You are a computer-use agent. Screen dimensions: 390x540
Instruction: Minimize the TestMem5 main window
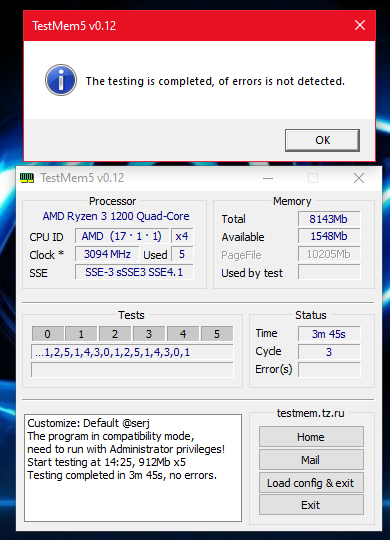point(268,178)
